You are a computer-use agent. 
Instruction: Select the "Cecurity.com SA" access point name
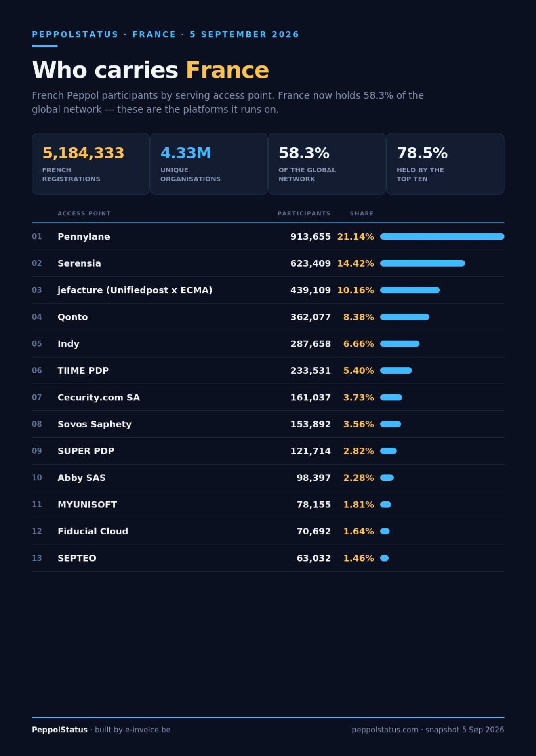[98, 397]
